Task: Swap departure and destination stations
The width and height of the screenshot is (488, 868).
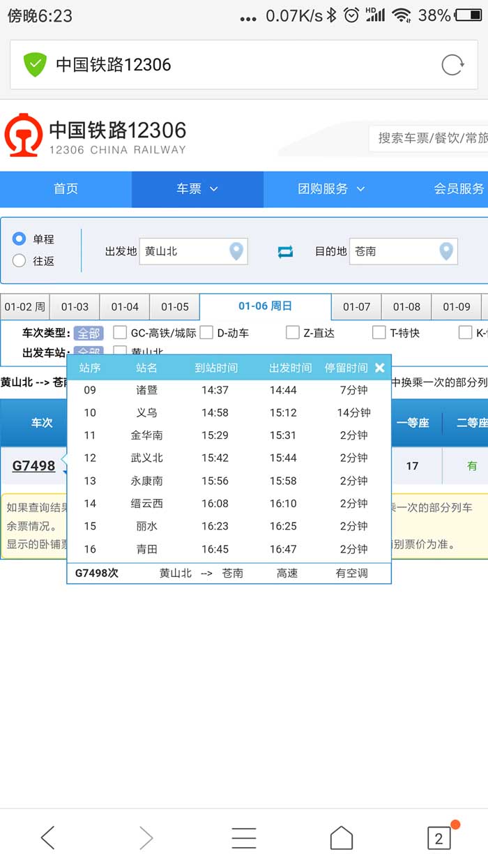Action: (x=285, y=252)
